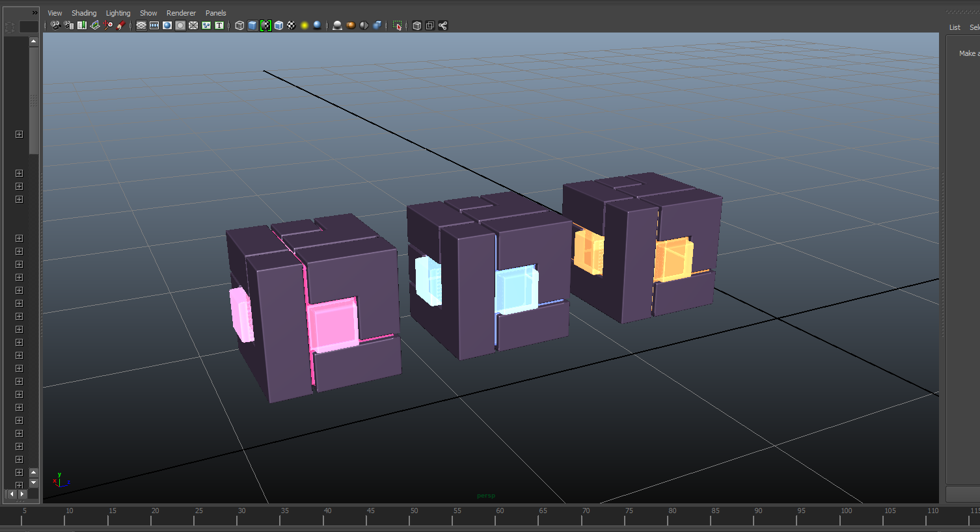Click the left panel vertical scrollbar thumb
980x532 pixels.
34,100
